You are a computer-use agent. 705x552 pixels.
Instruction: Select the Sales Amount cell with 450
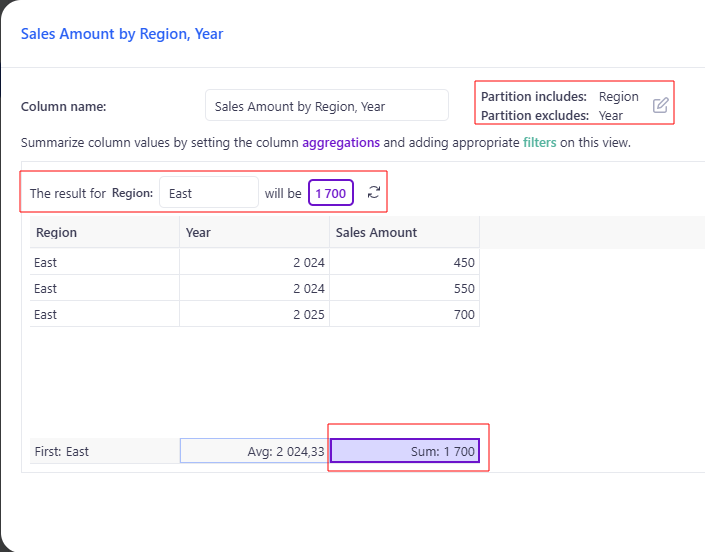pos(404,263)
